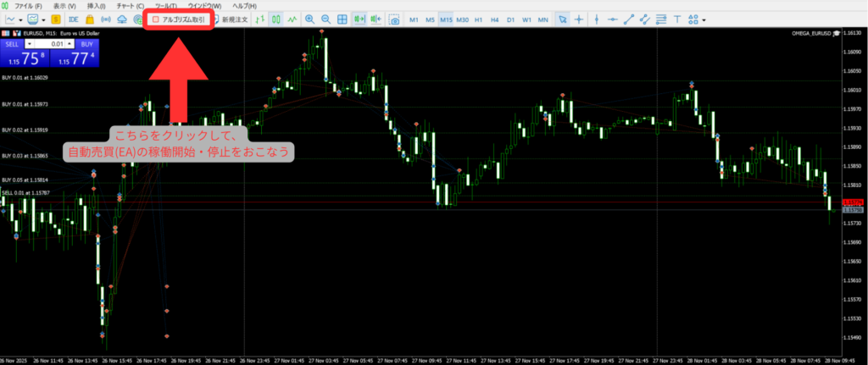Click the blue SELL price button
Image resolution: width=868 pixels, height=365 pixels.
(24, 57)
